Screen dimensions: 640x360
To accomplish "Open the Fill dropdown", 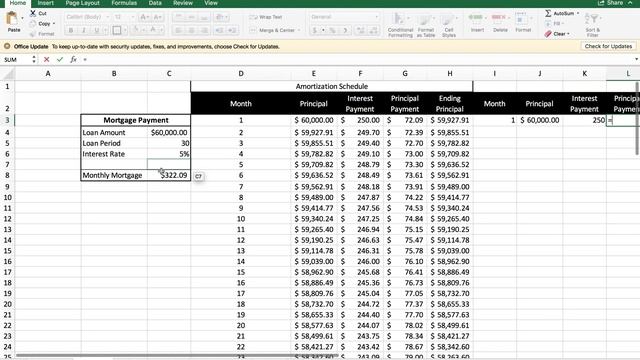I will 556,24.
